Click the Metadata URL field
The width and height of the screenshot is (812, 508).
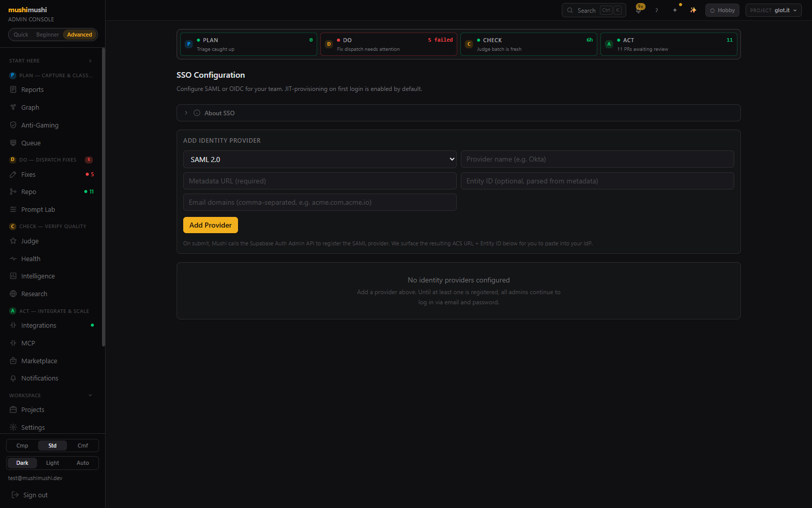click(x=320, y=181)
